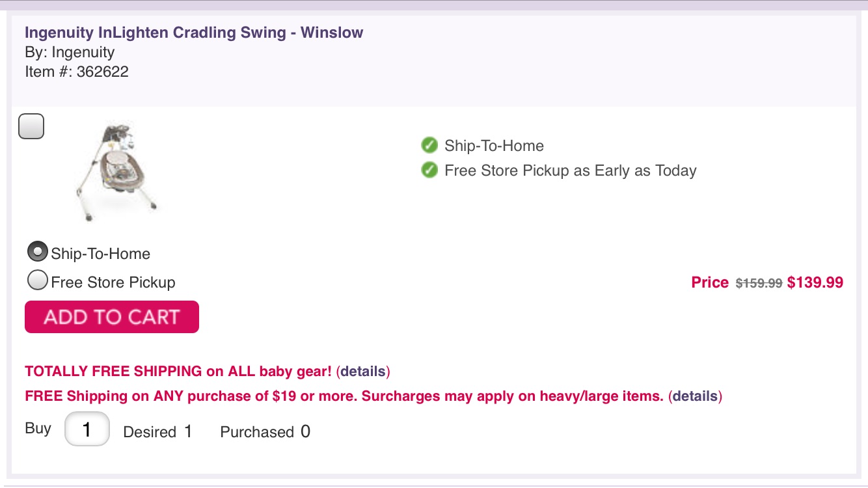868x488 pixels.
Task: Click the baby swing product thumbnail
Action: [117, 170]
